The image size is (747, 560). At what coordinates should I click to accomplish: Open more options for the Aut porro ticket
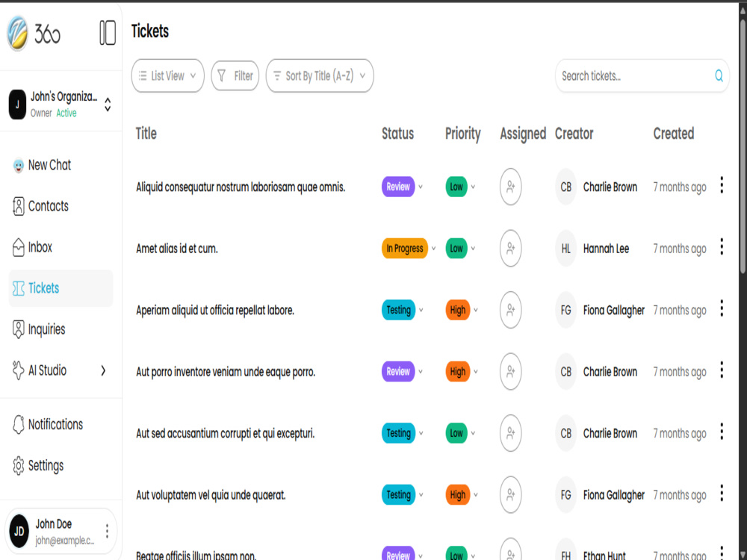722,370
